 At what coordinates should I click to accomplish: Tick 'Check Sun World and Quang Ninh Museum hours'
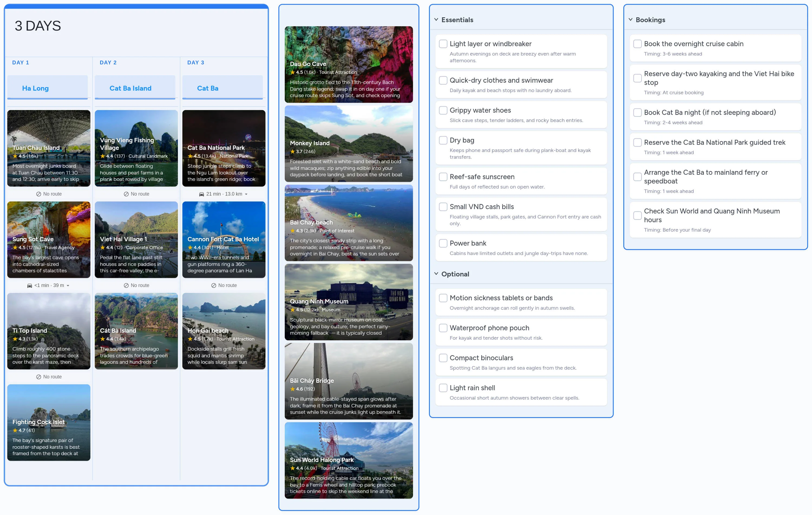click(637, 215)
